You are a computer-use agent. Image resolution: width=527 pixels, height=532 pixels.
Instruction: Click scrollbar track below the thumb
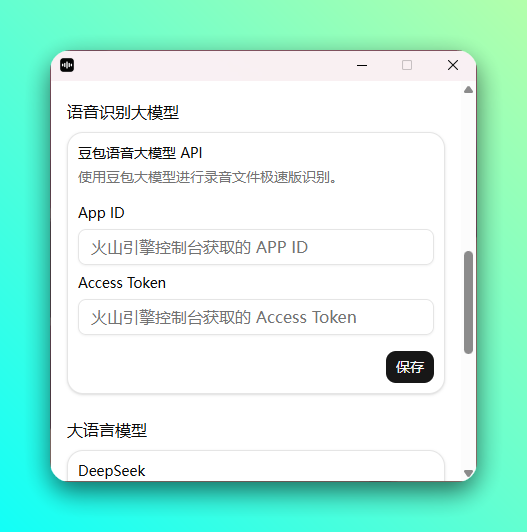point(468,411)
